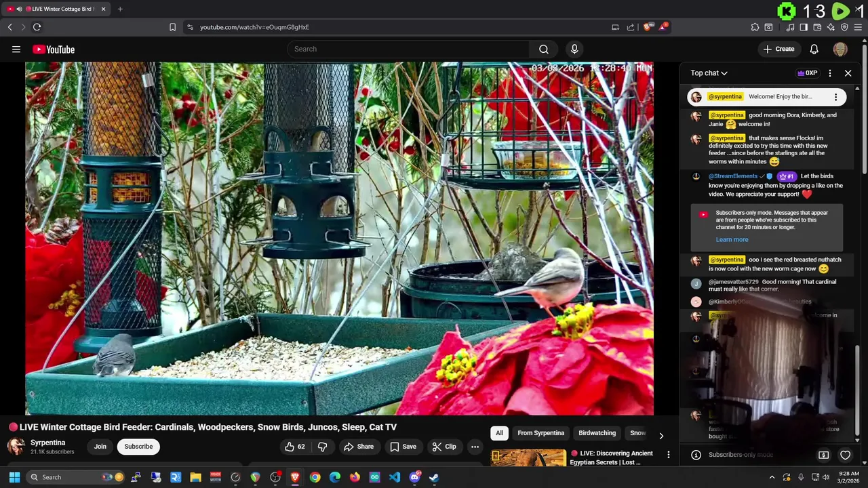Dislike the live stream video
Image resolution: width=868 pixels, height=488 pixels.
click(323, 447)
